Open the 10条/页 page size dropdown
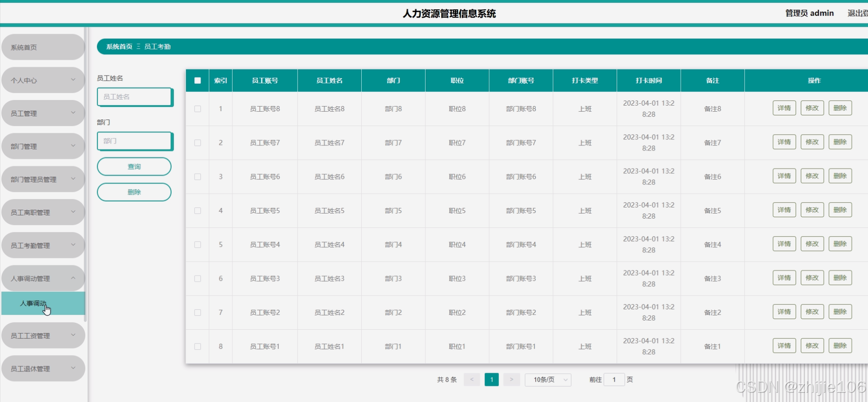The height and width of the screenshot is (402, 868). pyautogui.click(x=548, y=380)
